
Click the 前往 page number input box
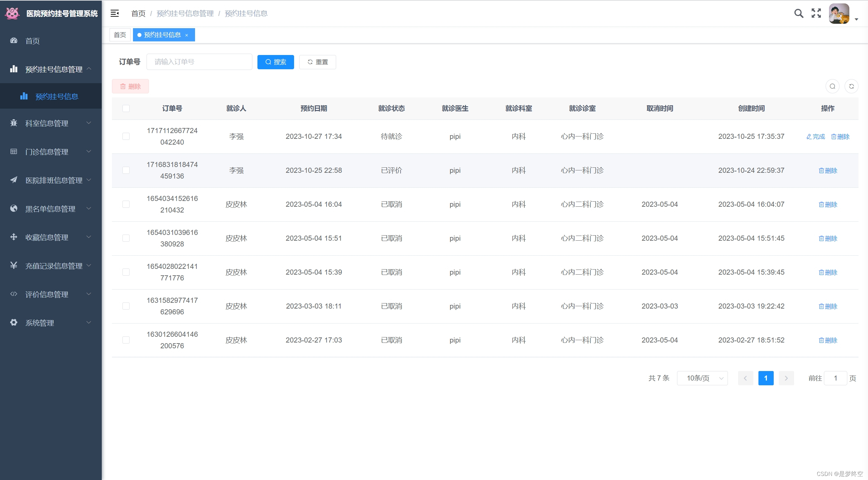point(835,378)
